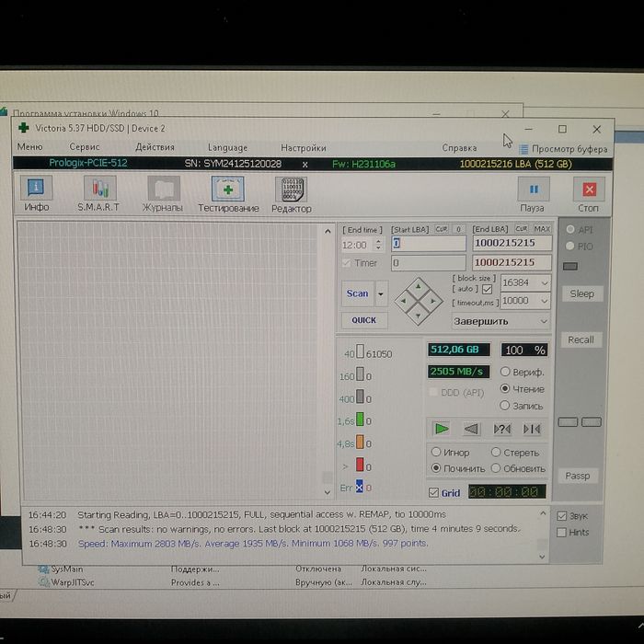This screenshot has width=644, height=644.
Task: Click the Recall button
Action: click(x=581, y=339)
